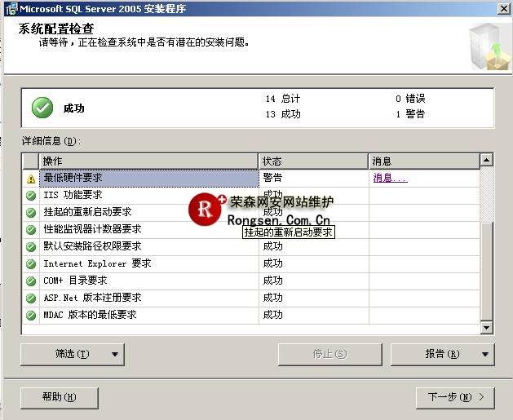This screenshot has height=420, width=513.
Task: Sort by the 操作 column header
Action: click(148, 161)
